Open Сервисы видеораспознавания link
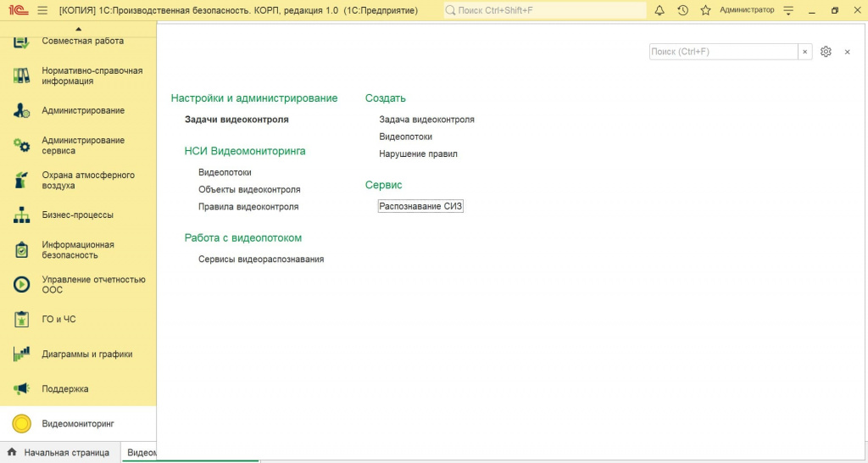Image resolution: width=868 pixels, height=463 pixels. (261, 259)
